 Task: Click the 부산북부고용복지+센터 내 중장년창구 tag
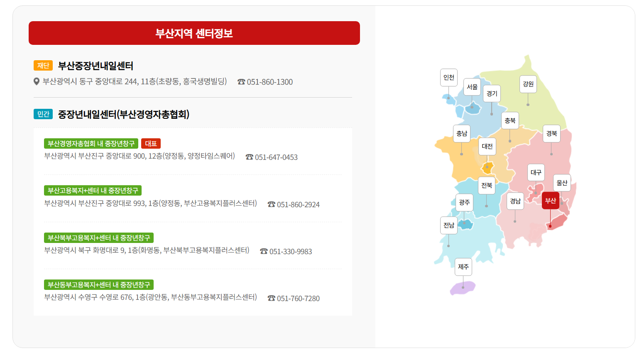click(99, 238)
